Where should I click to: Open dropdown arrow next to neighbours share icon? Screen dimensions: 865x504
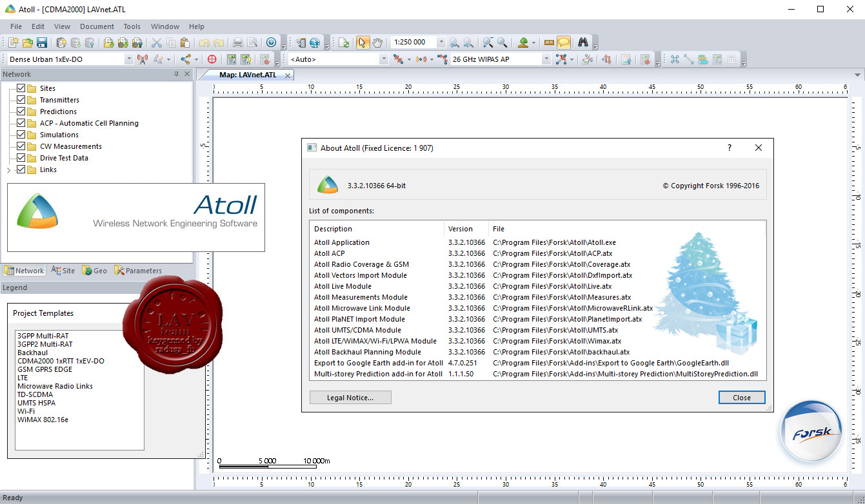point(196,59)
